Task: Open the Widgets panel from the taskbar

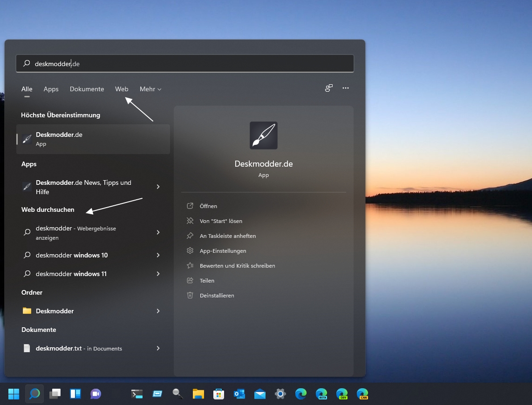Action: (x=75, y=394)
